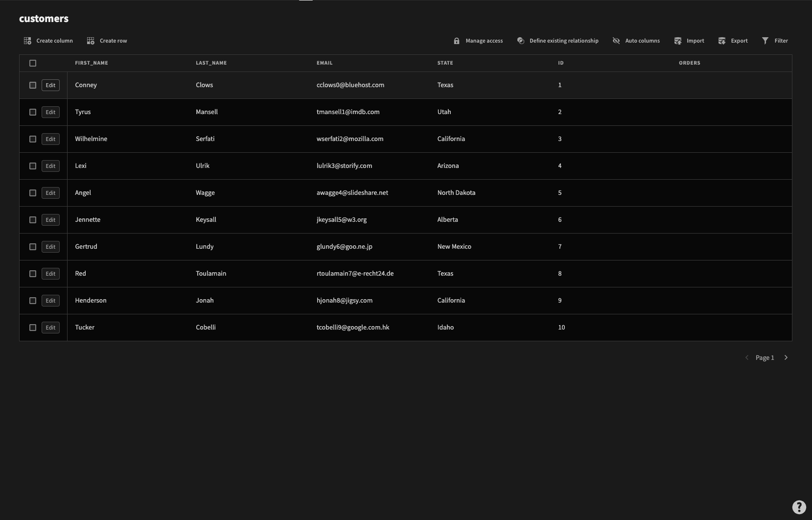Check the Wilhelmine Serfati row checkbox

click(33, 139)
